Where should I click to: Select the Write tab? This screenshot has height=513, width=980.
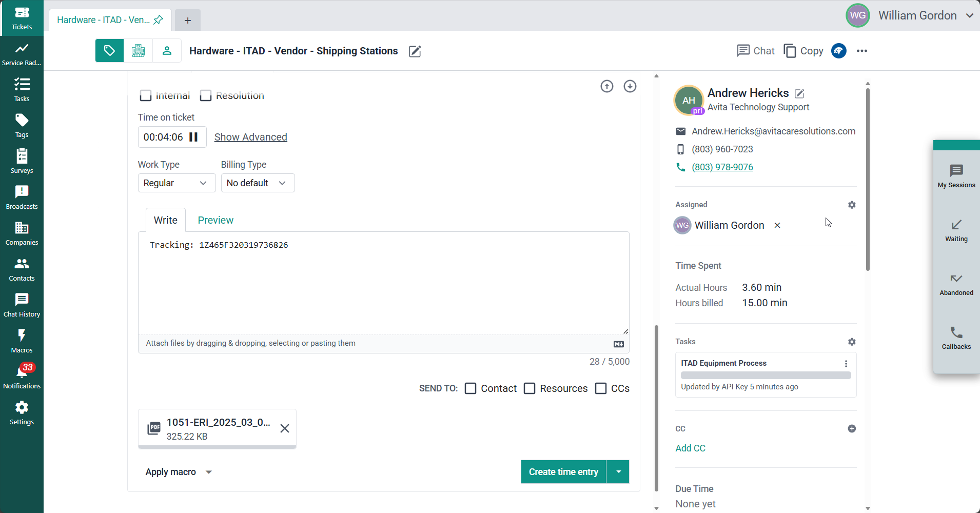[165, 220]
